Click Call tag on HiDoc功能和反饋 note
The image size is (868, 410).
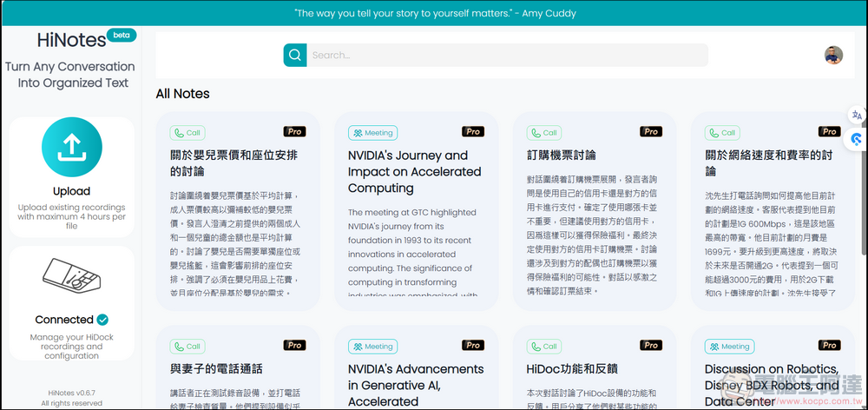[x=543, y=347]
